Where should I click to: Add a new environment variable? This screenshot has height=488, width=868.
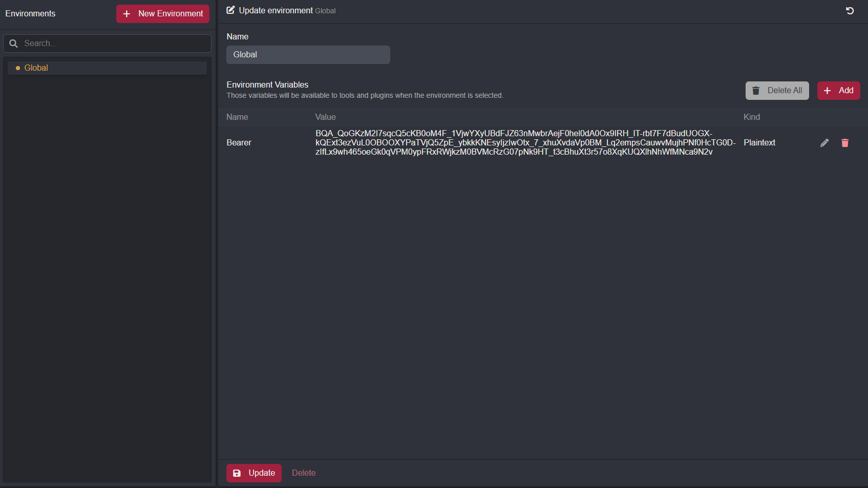pyautogui.click(x=838, y=90)
